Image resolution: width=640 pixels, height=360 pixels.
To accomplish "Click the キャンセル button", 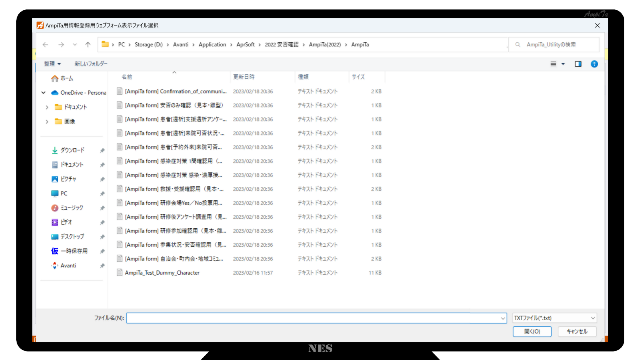I will pos(577,331).
